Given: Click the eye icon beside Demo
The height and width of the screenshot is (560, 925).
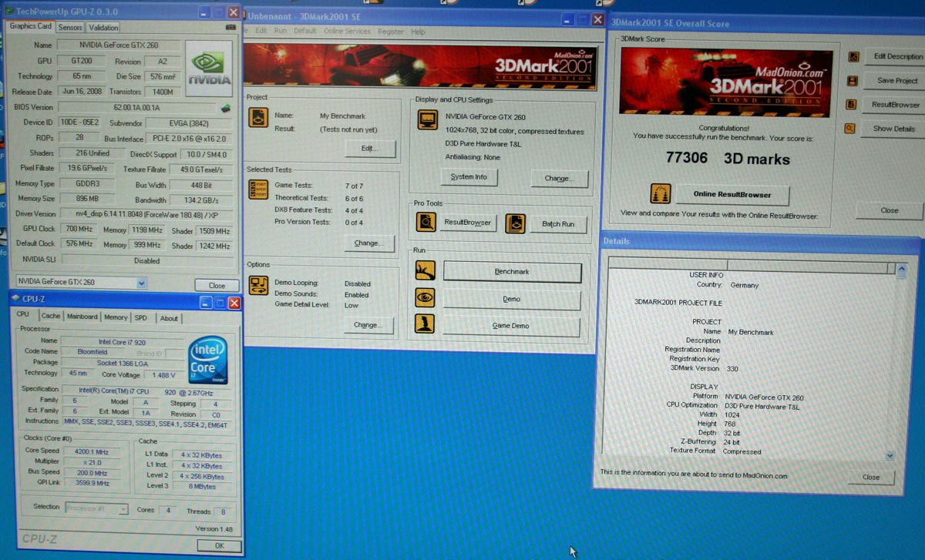Looking at the screenshot, I should [x=425, y=298].
